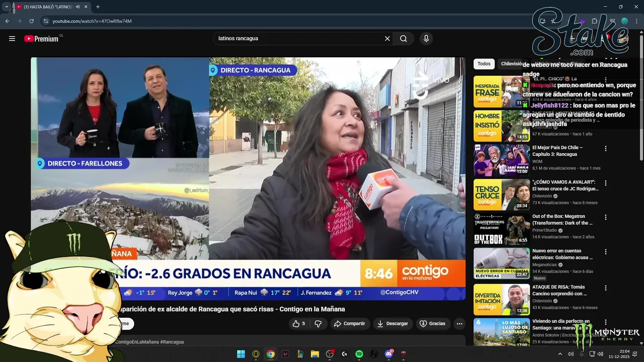Screen dimensions: 644x362
Task: Open options menu for ATAQUE DE RISA video
Action: (606, 288)
